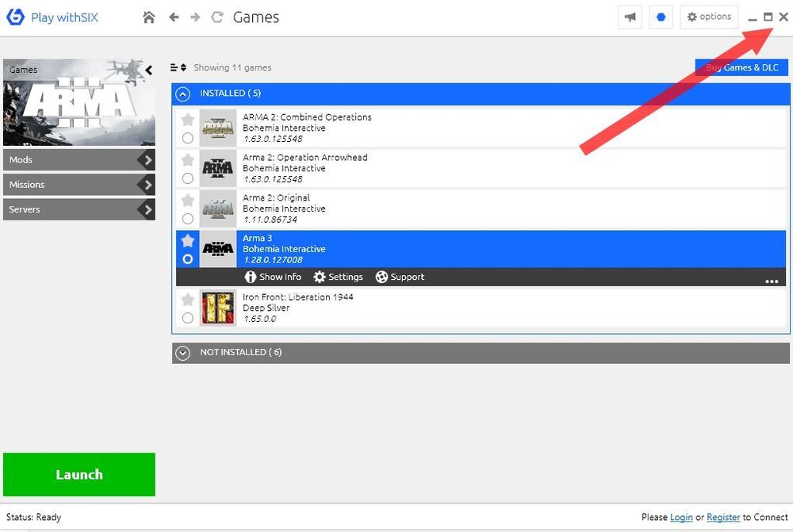Open the Missions section
This screenshot has height=532, width=793.
tap(79, 185)
